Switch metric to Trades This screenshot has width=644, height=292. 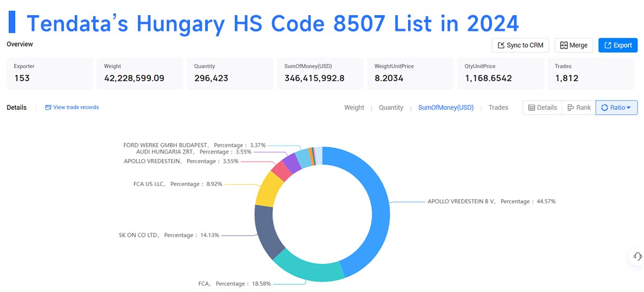click(498, 108)
